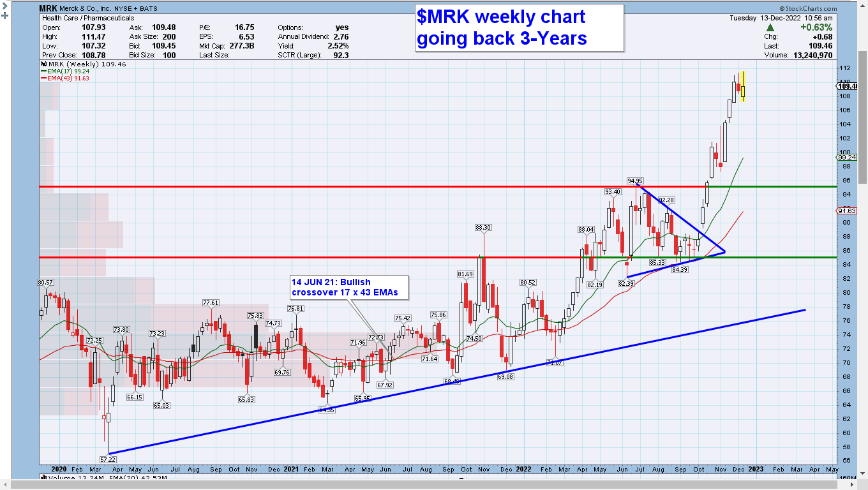Click the chevron arrow icon at top-left
The height and width of the screenshot is (490, 868).
point(6,5)
